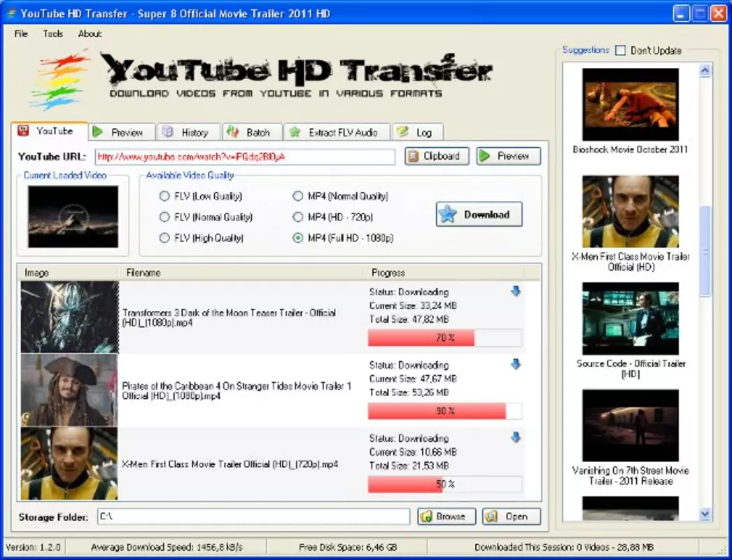Click the Source Code Official Trailer thumbnail
Viewport: 732px width, 560px height.
click(631, 318)
